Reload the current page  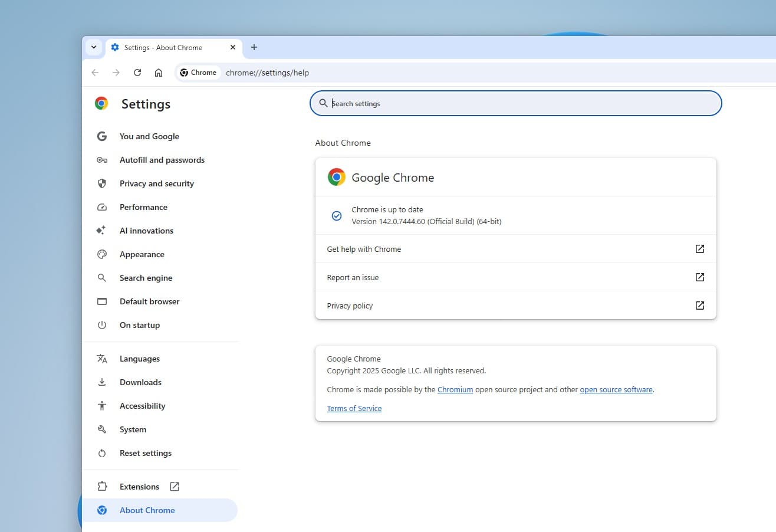coord(137,73)
